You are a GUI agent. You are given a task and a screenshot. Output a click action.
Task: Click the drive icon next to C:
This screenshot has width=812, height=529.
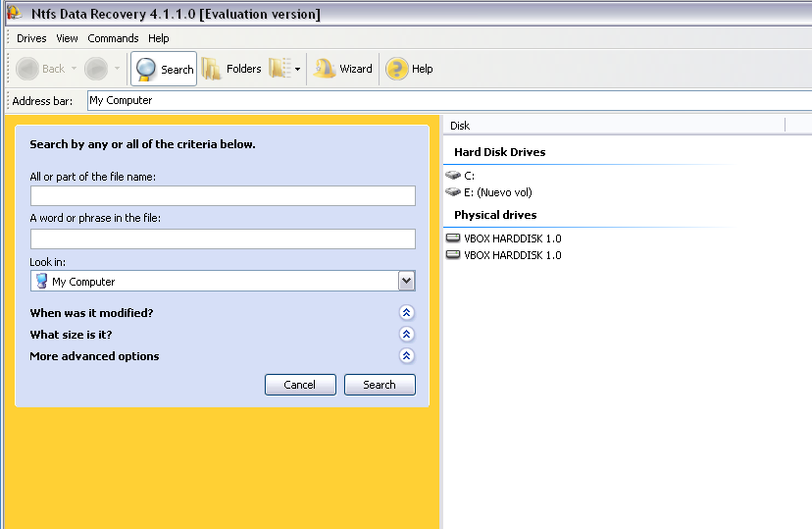point(453,175)
